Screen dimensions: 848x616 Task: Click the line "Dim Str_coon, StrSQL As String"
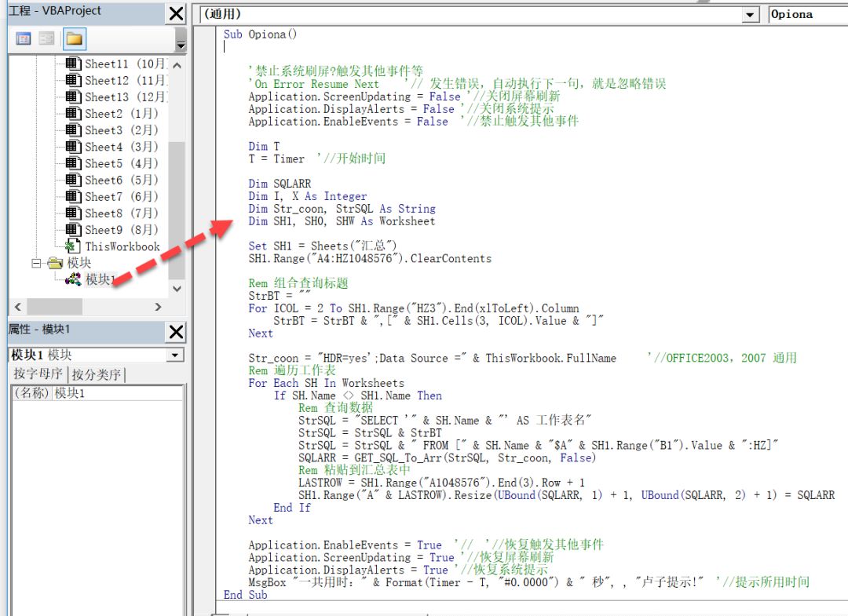click(x=342, y=209)
